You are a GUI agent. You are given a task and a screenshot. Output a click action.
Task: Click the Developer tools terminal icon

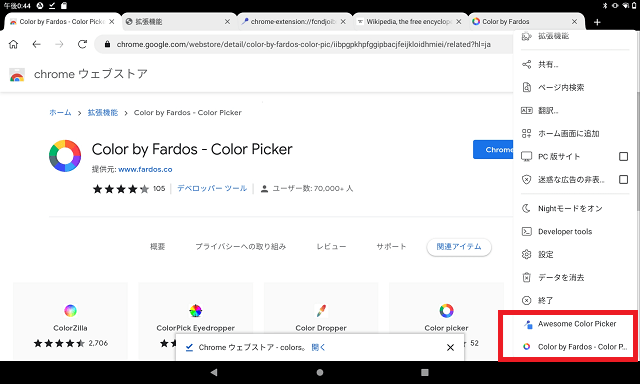click(527, 231)
